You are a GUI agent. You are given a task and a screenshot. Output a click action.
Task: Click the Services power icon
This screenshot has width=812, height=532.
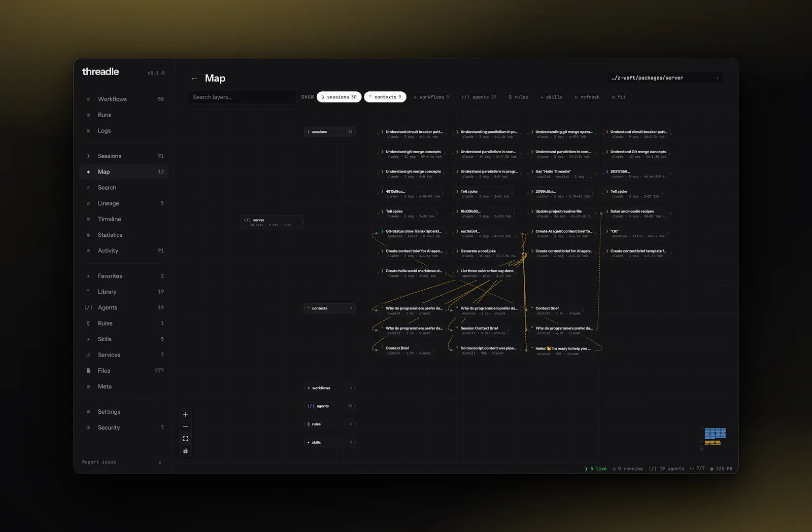tap(88, 355)
